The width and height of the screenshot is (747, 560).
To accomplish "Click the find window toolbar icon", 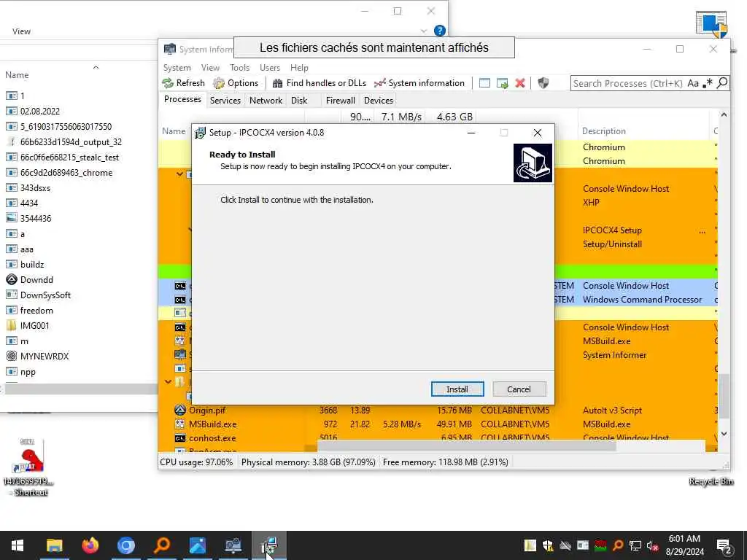I will [x=484, y=83].
